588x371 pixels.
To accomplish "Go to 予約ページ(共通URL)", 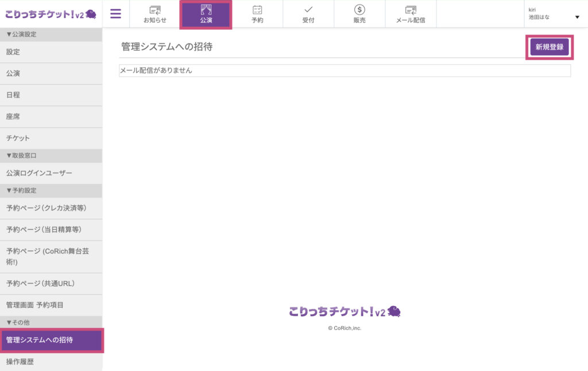I will (51, 284).
